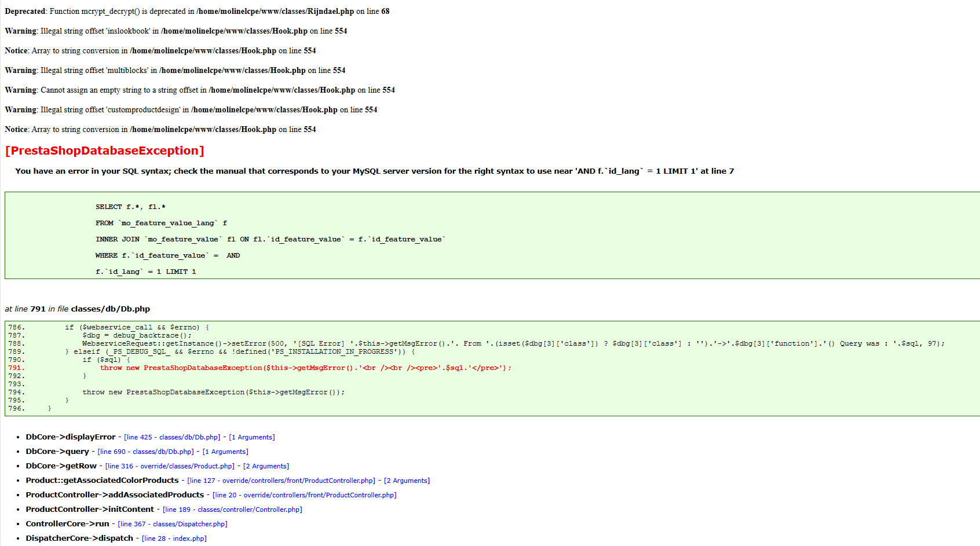Show the 1 Arguments link for DbCore->query
Screen dimensions: 980x546
click(225, 452)
